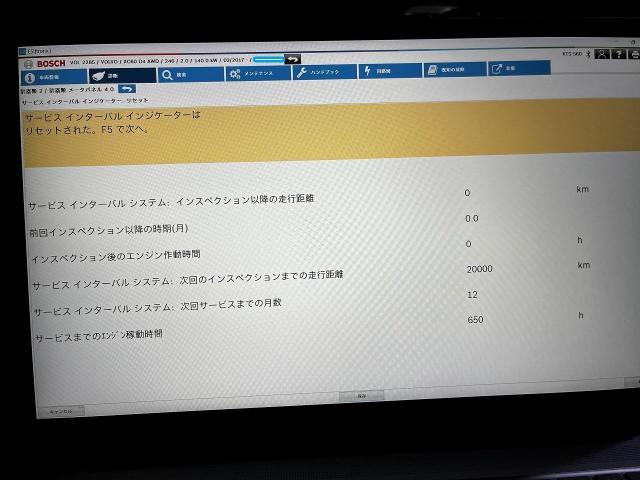The image size is (640, 480).
Task: Select the 20000 km next inspection value
Action: [479, 268]
